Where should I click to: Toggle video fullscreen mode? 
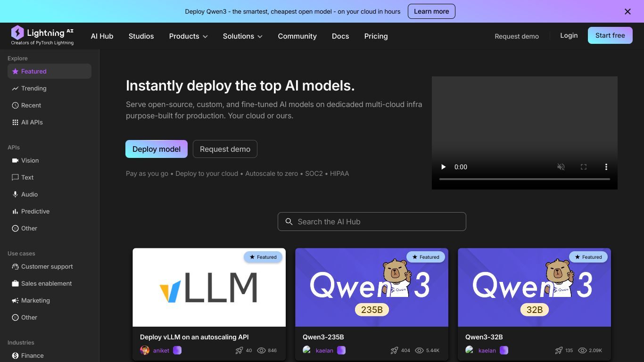pyautogui.click(x=583, y=167)
